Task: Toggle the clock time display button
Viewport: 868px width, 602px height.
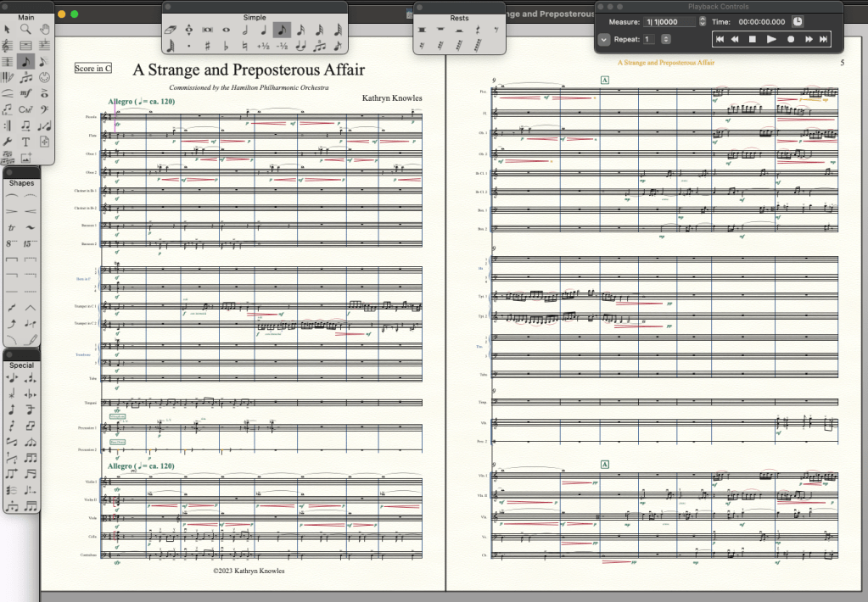Action: 798,21
